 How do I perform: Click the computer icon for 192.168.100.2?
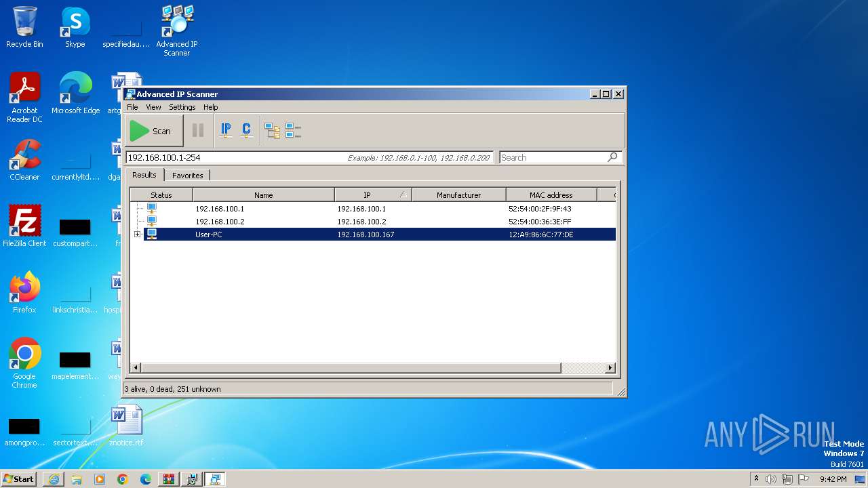coord(152,222)
